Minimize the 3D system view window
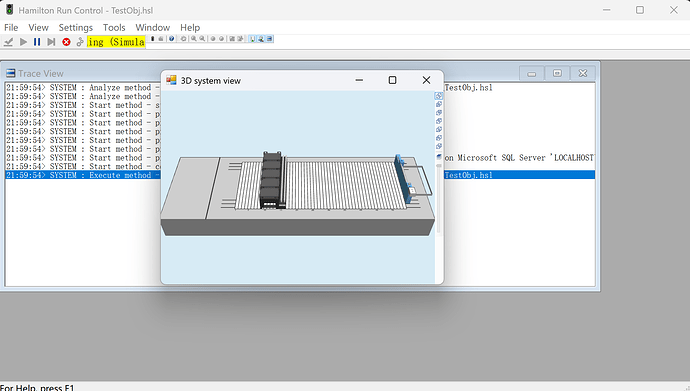 (359, 80)
